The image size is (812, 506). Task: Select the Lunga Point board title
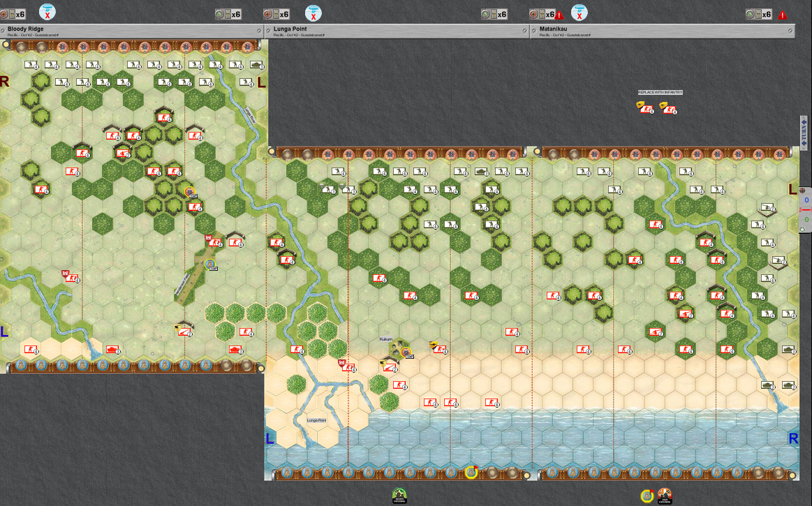click(x=290, y=29)
